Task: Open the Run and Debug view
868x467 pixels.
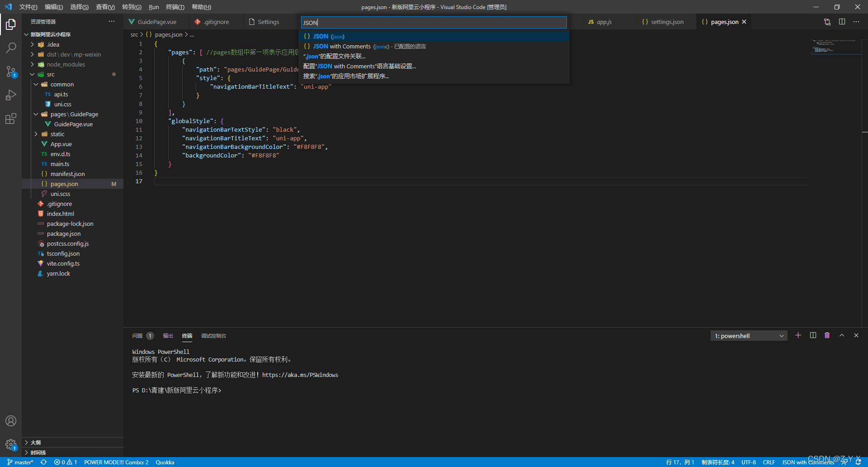Action: (x=11, y=95)
